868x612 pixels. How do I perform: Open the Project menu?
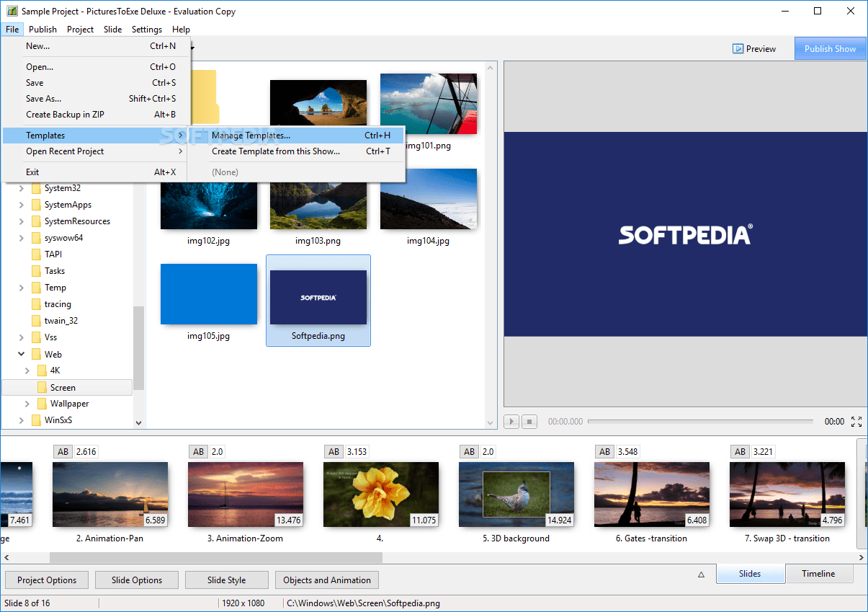pos(80,30)
